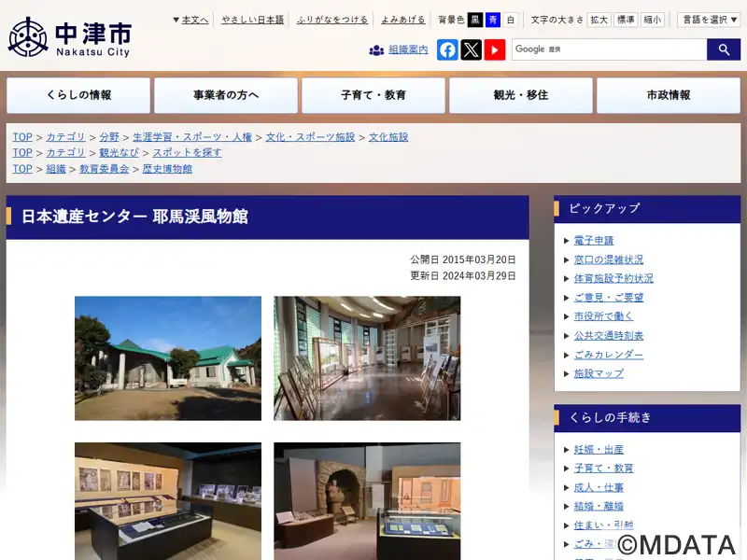Open 市役所で働く pickup link
The image size is (747, 560).
click(603, 316)
